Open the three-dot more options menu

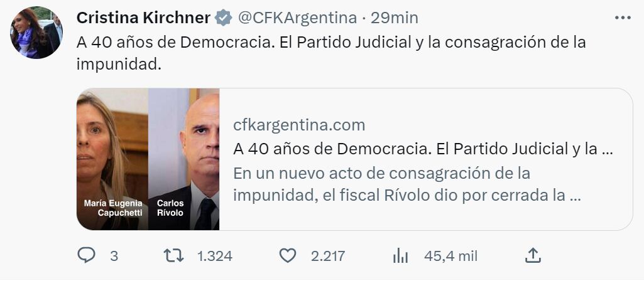click(623, 18)
